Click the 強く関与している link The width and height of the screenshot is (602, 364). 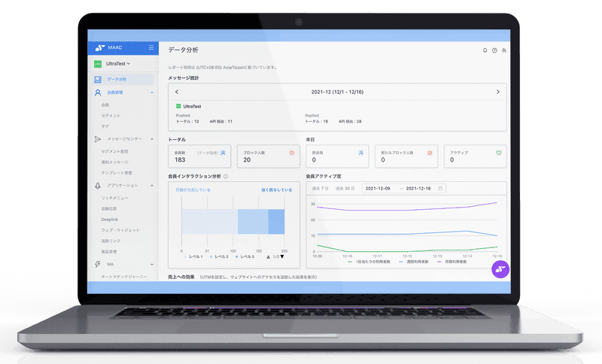coord(276,190)
